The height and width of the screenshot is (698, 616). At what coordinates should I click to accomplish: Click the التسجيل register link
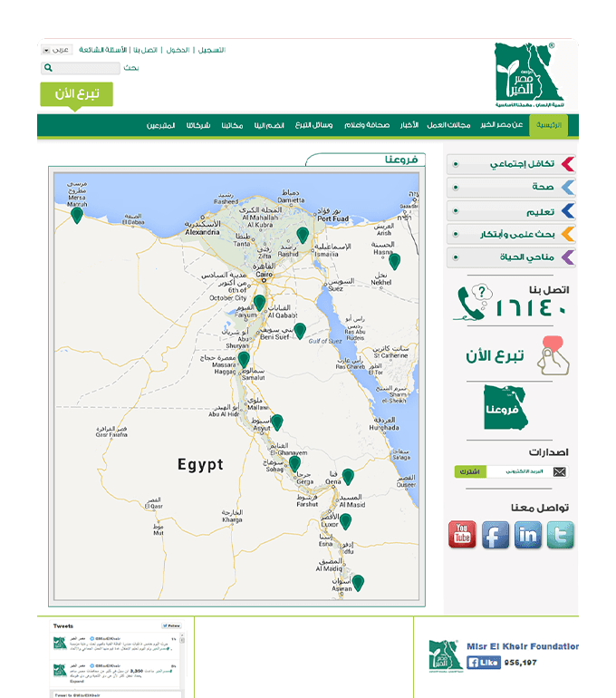212,50
